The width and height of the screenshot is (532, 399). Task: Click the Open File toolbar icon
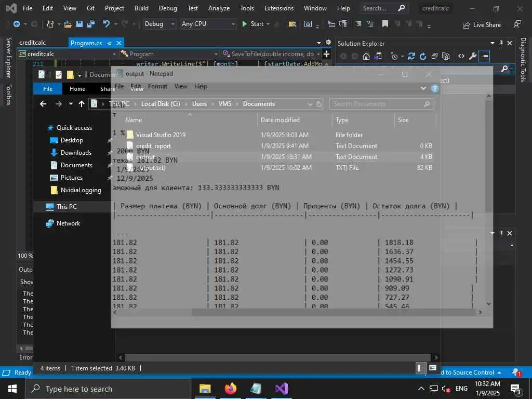[x=68, y=24]
